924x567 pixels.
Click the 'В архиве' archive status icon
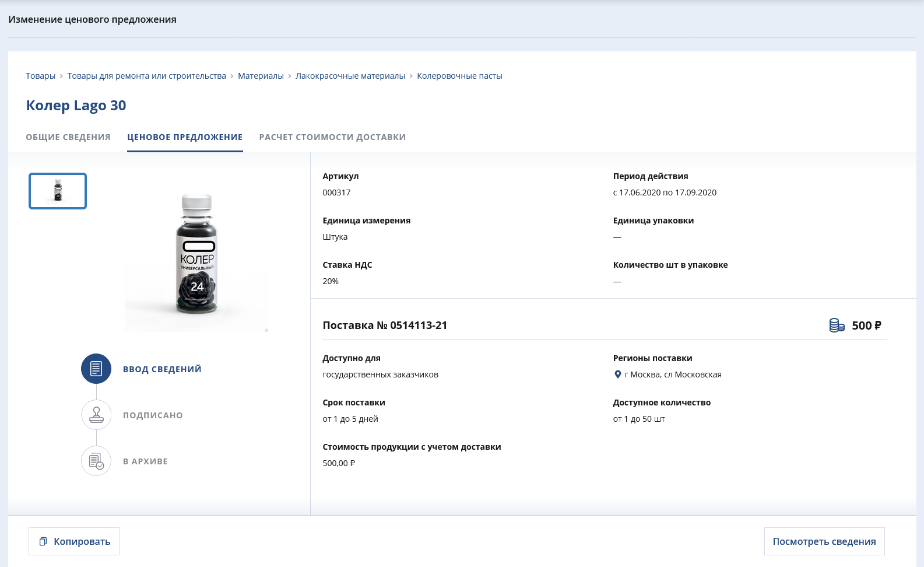coord(96,461)
